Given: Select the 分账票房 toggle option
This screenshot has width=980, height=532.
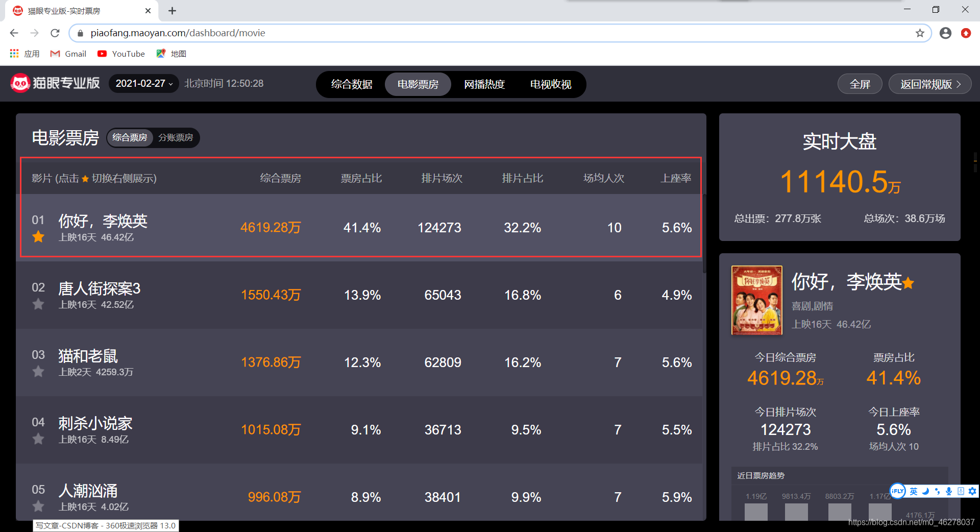Looking at the screenshot, I should (x=176, y=137).
